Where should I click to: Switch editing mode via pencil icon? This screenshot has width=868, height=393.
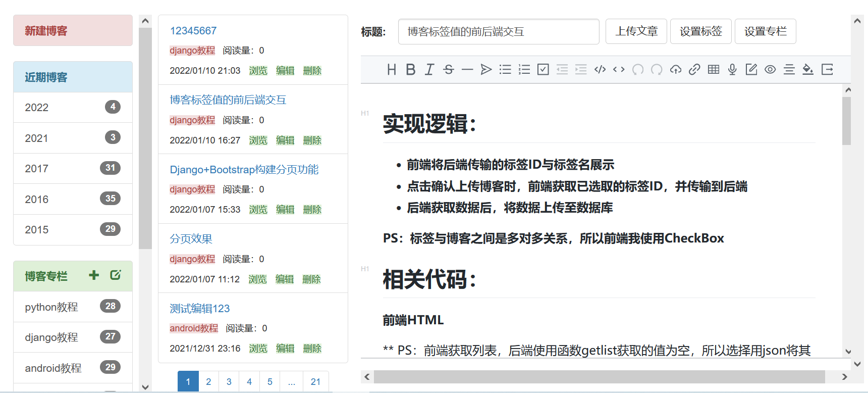[x=751, y=70]
